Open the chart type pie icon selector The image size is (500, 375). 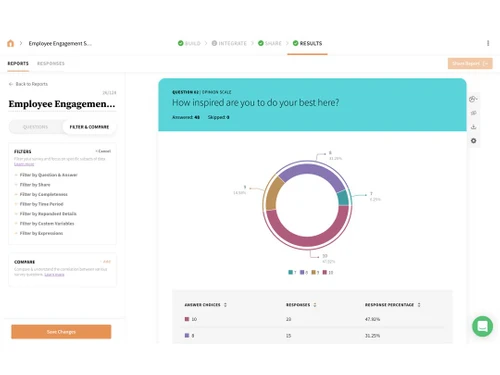point(473,99)
